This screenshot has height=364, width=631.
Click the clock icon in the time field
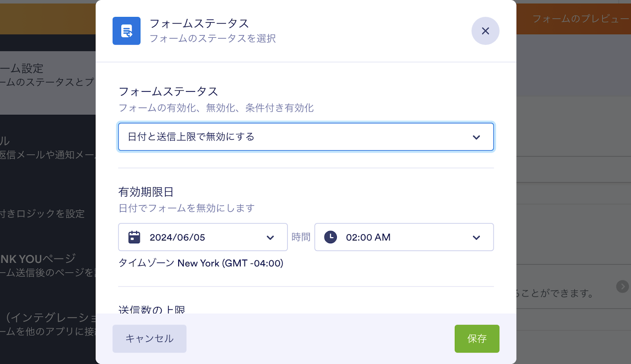tap(330, 237)
